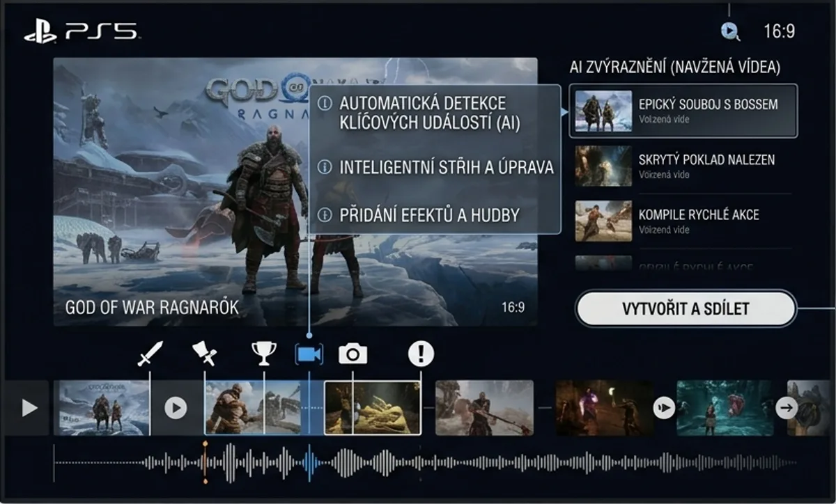Click the partially faded fourth highlight row
Viewport: 836px width, 504px height.
(x=683, y=264)
